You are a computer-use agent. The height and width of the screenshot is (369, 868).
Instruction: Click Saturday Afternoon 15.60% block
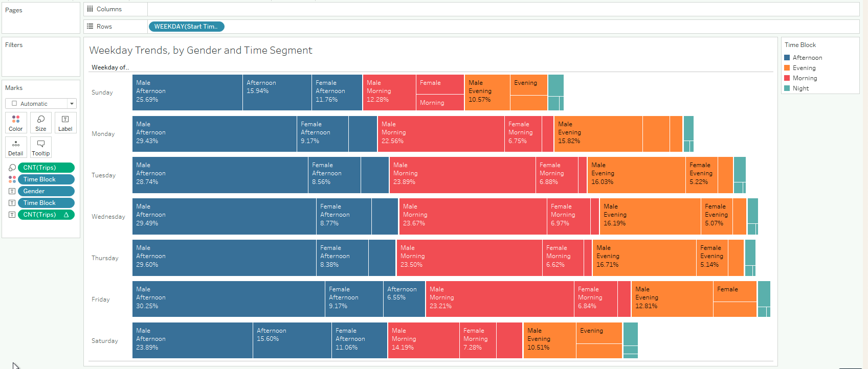[292, 341]
